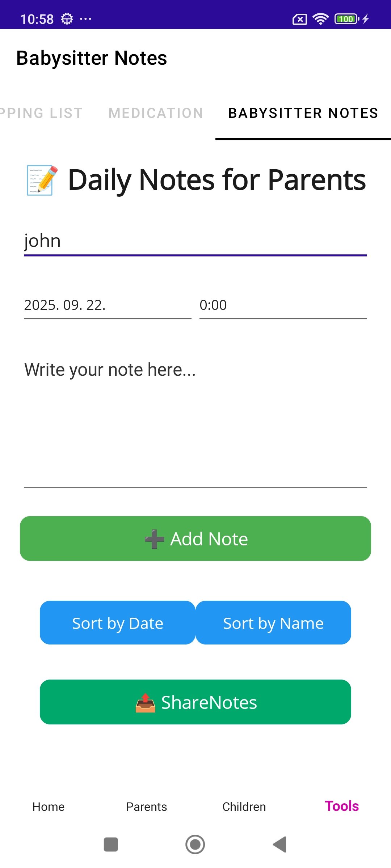The image size is (391, 868).
Task: Switch to the Medication tab
Action: pyautogui.click(x=156, y=113)
